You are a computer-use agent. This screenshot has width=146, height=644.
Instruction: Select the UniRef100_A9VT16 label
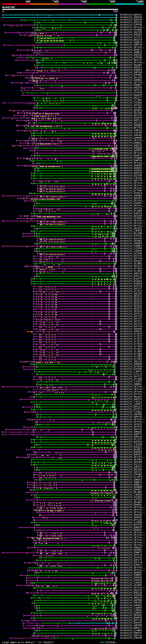pos(131,22)
